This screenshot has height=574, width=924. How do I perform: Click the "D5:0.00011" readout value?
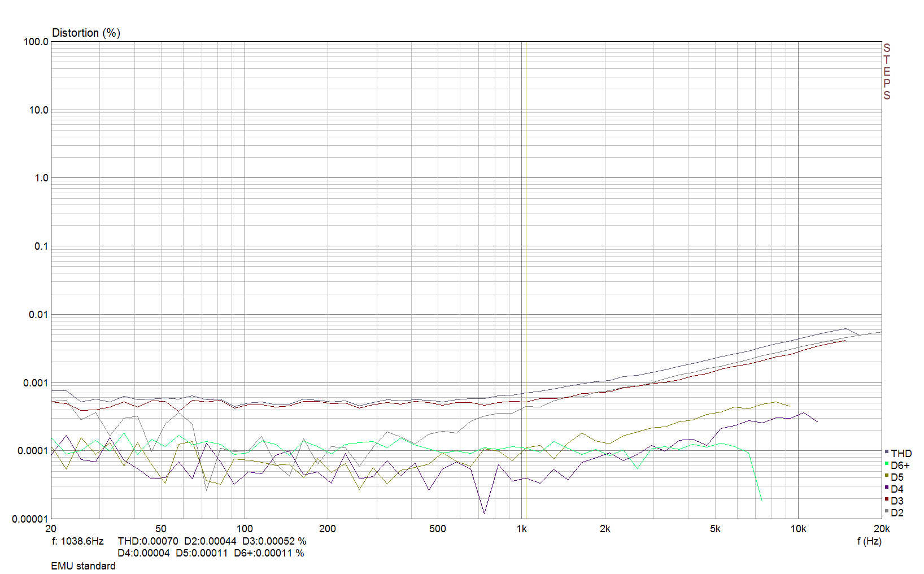[x=202, y=553]
